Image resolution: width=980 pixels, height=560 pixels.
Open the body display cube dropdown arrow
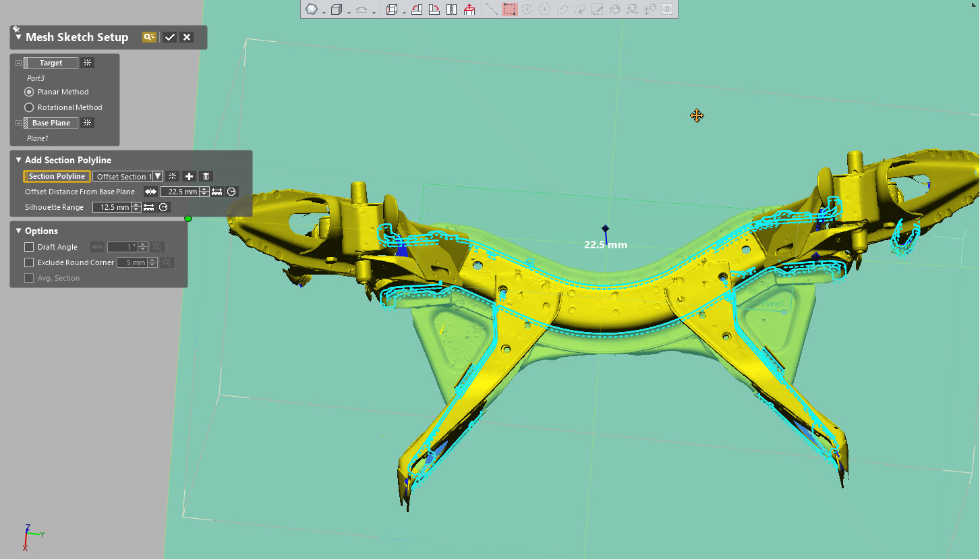click(349, 13)
